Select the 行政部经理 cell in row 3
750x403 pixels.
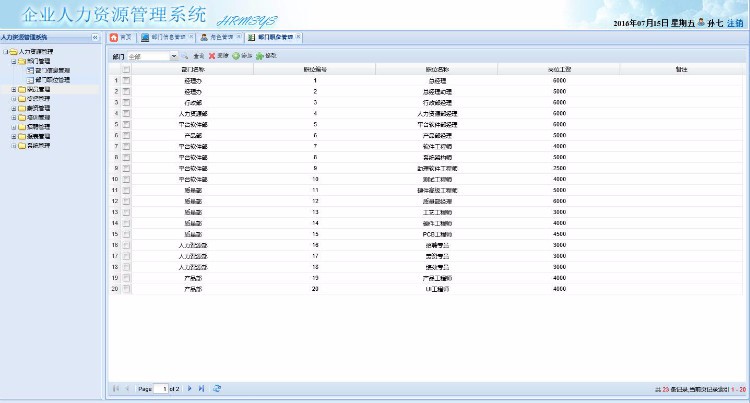pos(437,102)
